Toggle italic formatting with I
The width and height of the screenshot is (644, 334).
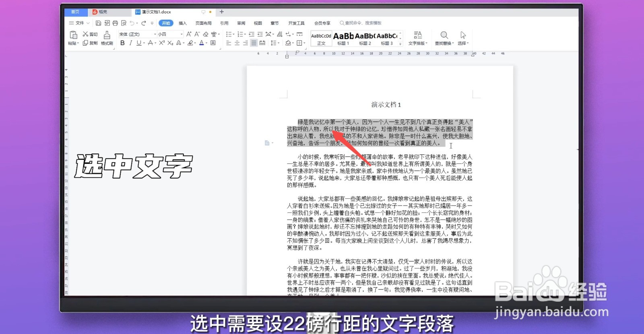click(x=130, y=43)
